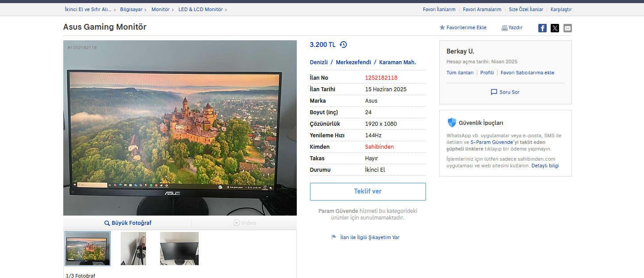Click the 144Hz refresh rate value
644x278 pixels.
pos(373,135)
